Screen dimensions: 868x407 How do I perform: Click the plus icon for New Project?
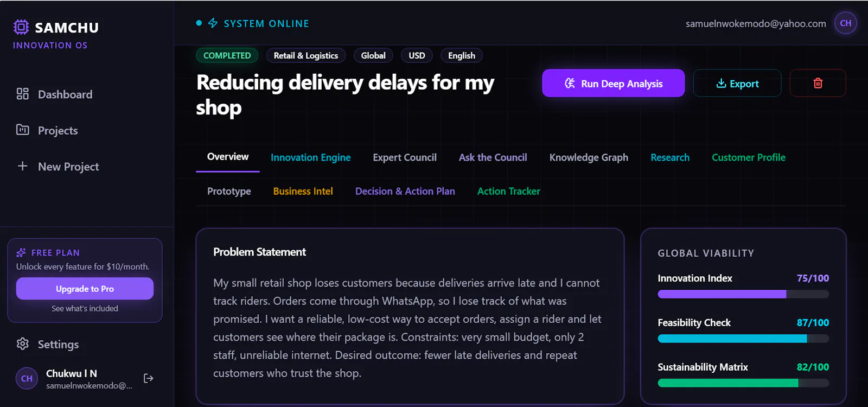coord(22,166)
